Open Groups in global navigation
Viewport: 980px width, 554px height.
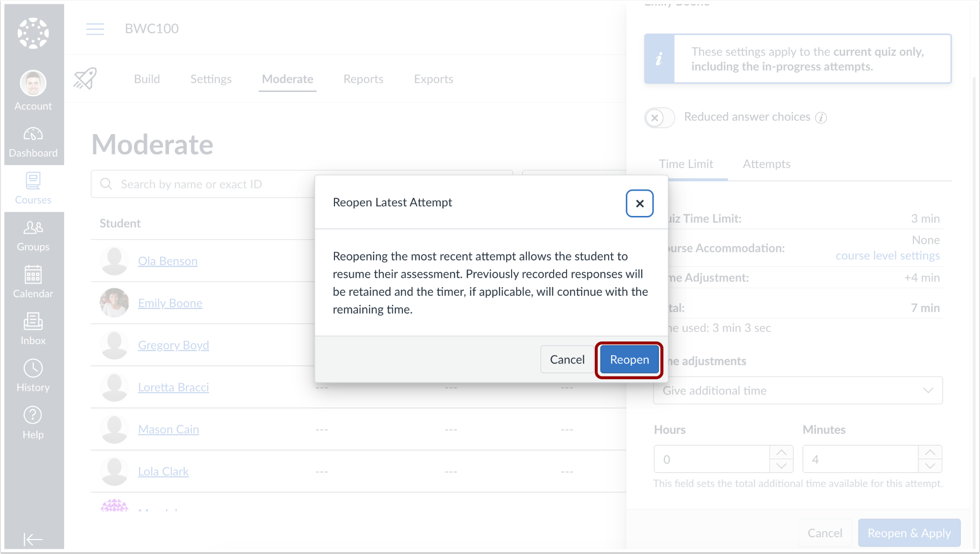click(33, 236)
